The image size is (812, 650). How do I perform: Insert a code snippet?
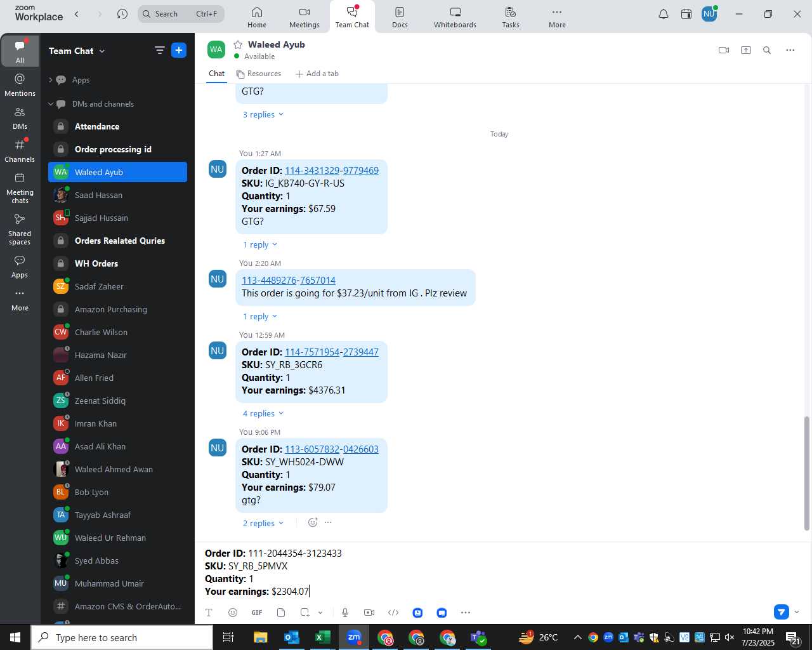[x=393, y=613]
